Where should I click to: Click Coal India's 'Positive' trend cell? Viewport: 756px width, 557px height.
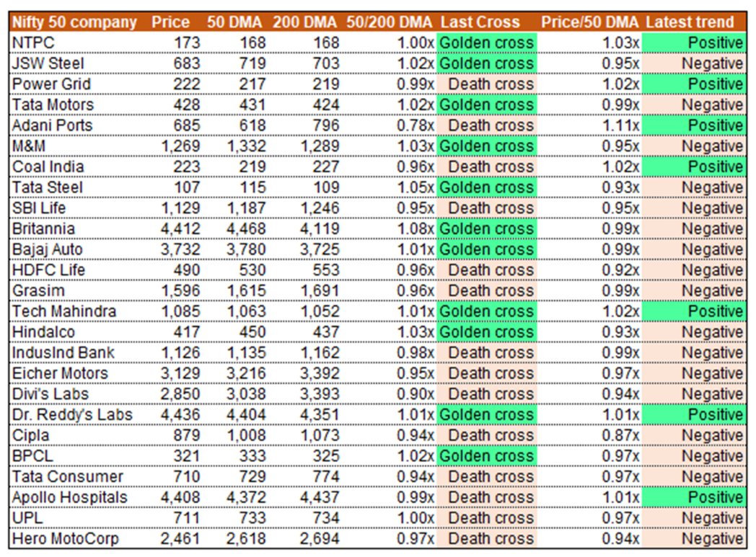pyautogui.click(x=694, y=167)
